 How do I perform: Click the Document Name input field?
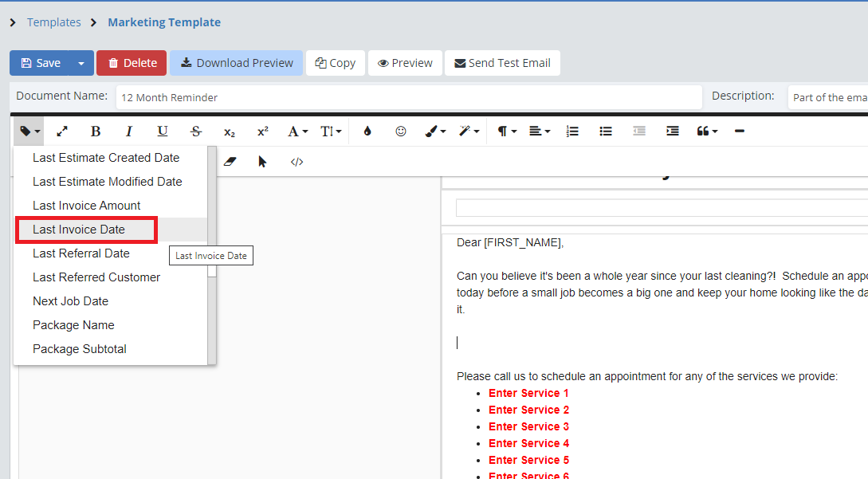coord(409,97)
